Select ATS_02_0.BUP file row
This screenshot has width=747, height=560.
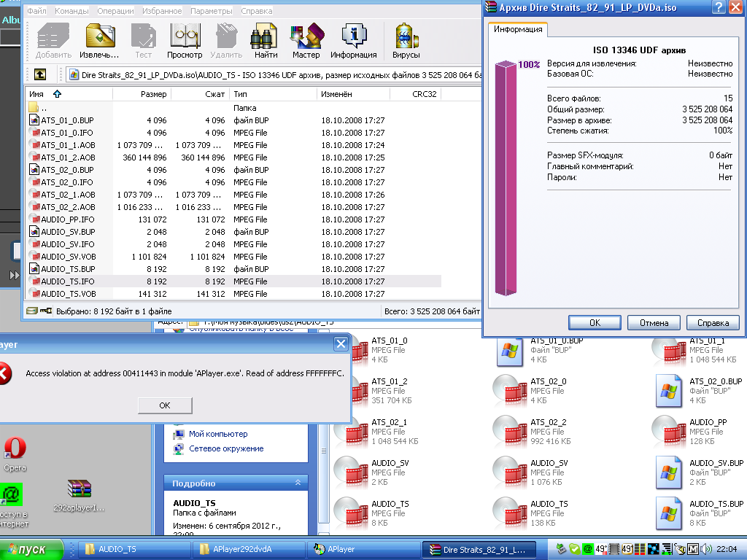233,170
